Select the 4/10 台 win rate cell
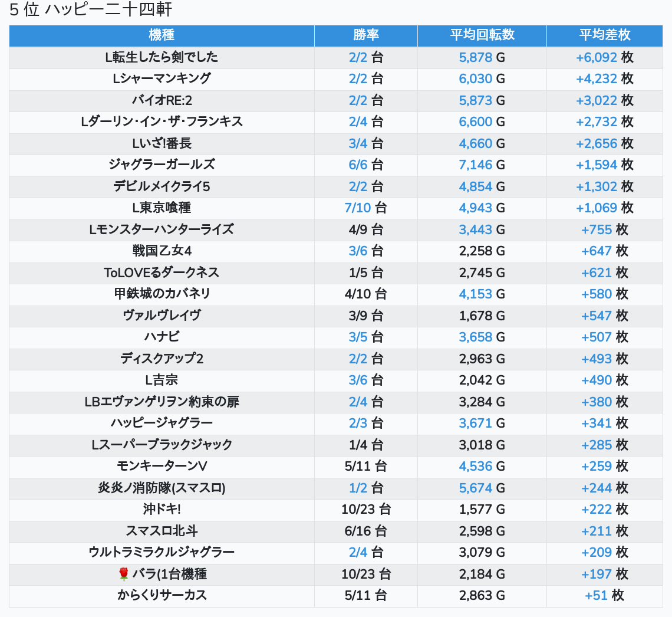Screen dimensions: 672x617 pos(366,294)
